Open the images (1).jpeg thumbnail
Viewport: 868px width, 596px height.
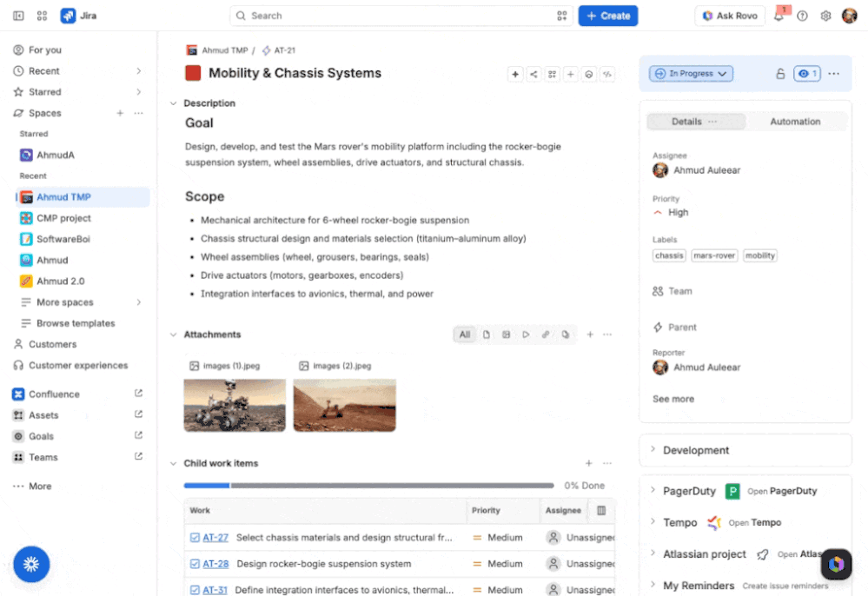click(x=235, y=405)
